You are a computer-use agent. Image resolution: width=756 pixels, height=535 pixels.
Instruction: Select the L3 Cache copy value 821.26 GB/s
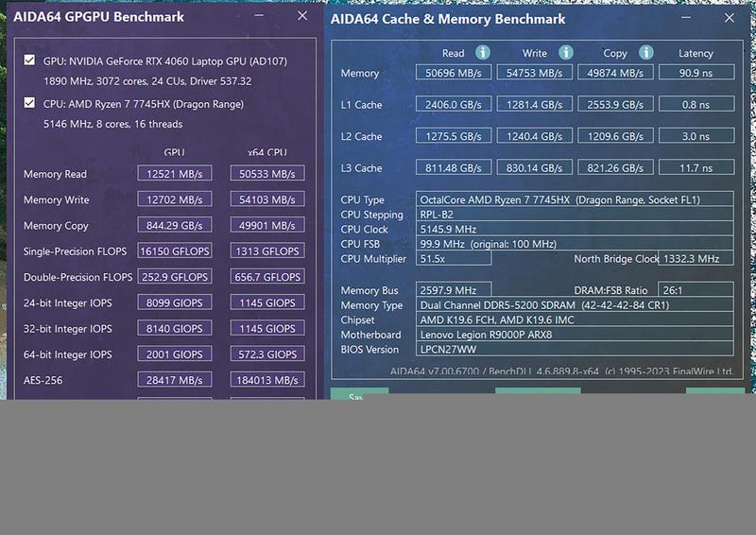[615, 167]
